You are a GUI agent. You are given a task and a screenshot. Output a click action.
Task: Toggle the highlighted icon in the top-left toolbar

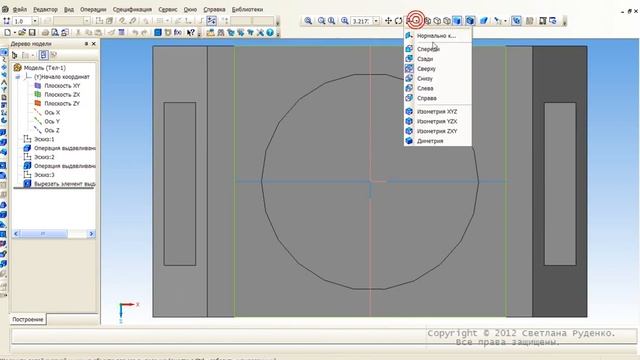click(212, 20)
